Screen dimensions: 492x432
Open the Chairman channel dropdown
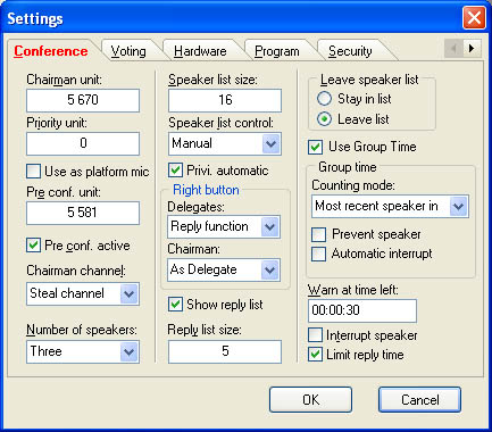83,294
